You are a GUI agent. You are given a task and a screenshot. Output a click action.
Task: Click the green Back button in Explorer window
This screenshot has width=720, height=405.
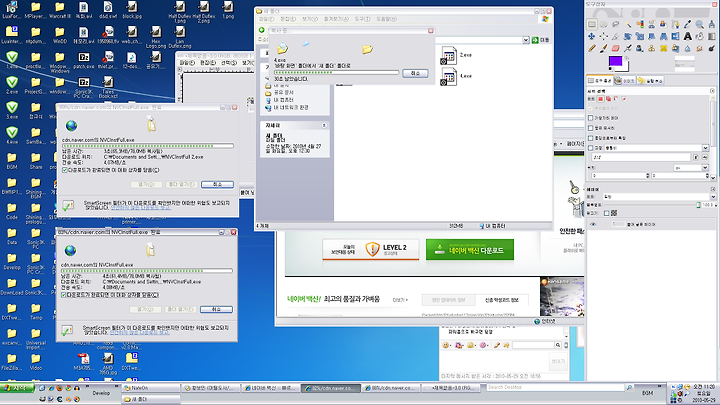pyautogui.click(x=262, y=30)
